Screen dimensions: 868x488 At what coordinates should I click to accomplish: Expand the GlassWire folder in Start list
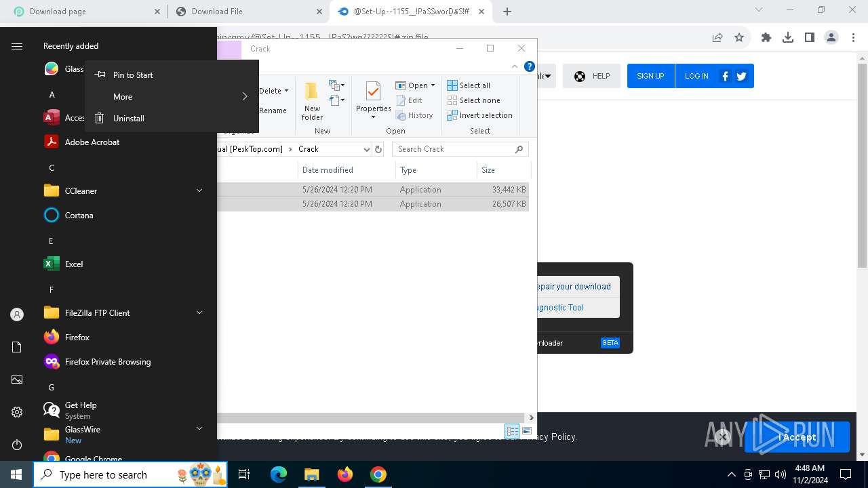(199, 428)
